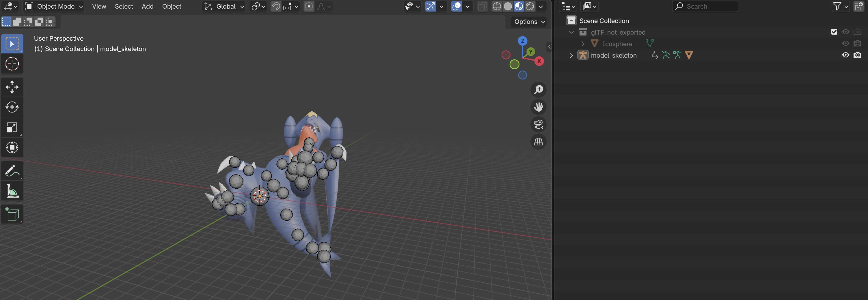This screenshot has width=868, height=300.
Task: Toggle viewport overlays button
Action: tap(456, 6)
